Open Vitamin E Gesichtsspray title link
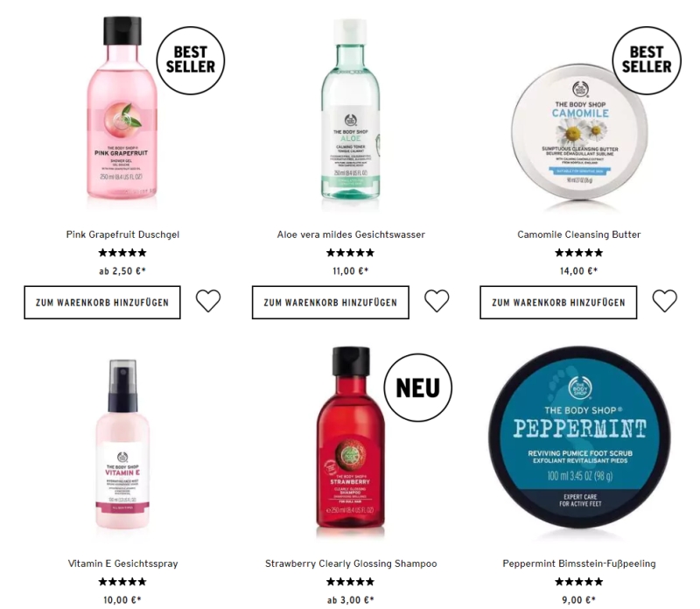Screen dimensions: 700x609 pyautogui.click(x=122, y=563)
